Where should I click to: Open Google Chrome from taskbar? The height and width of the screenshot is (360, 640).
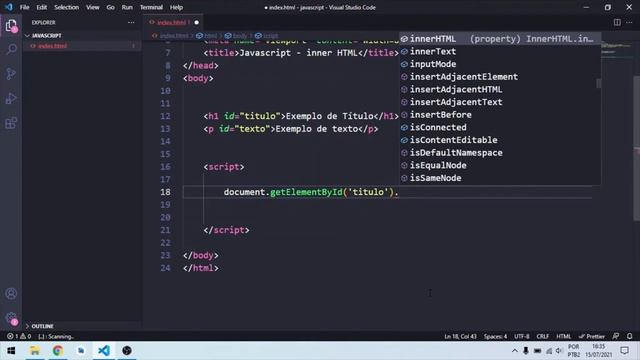(58, 351)
